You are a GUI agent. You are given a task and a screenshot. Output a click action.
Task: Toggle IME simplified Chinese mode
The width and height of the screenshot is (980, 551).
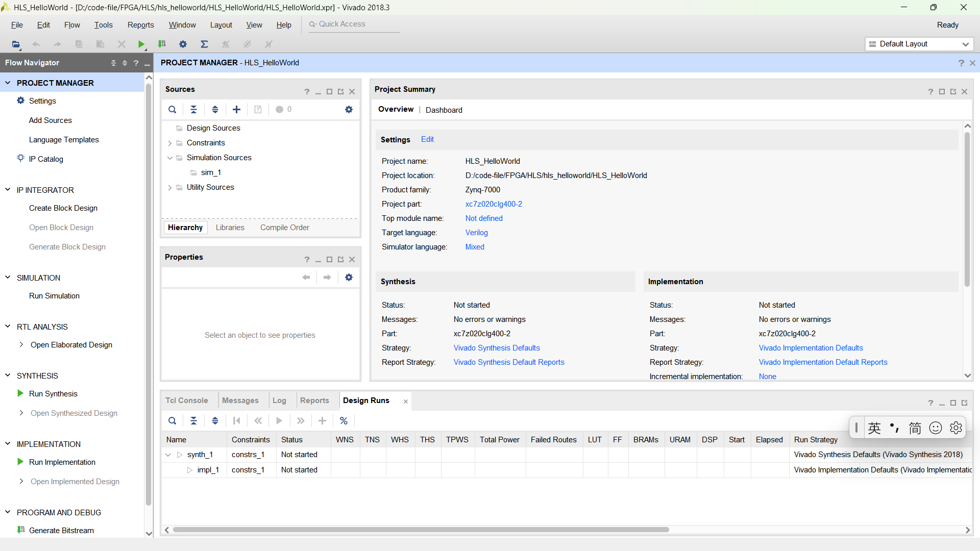coord(915,428)
